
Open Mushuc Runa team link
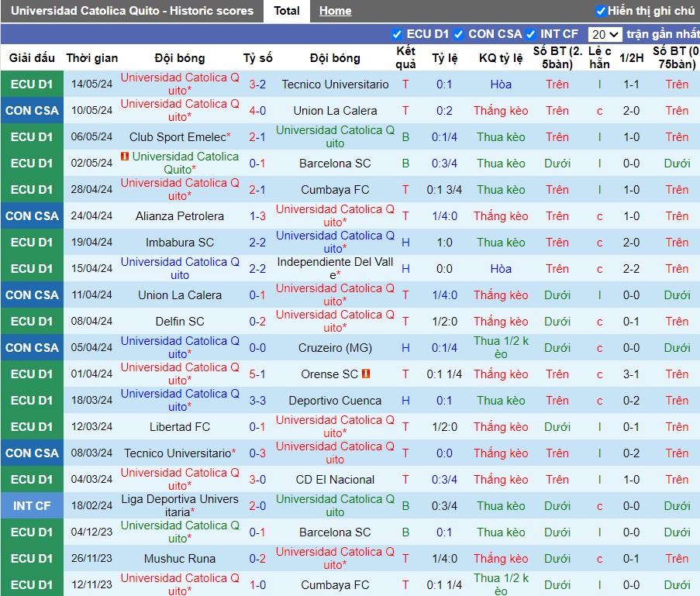180,559
